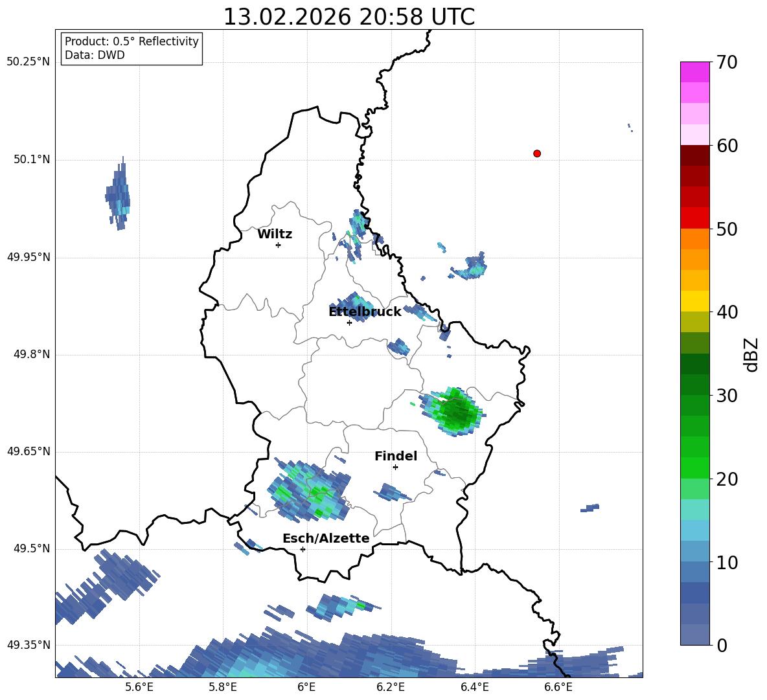Click the 6.2°E longitude label
Image resolution: width=767 pixels, height=700 pixels.
[391, 688]
